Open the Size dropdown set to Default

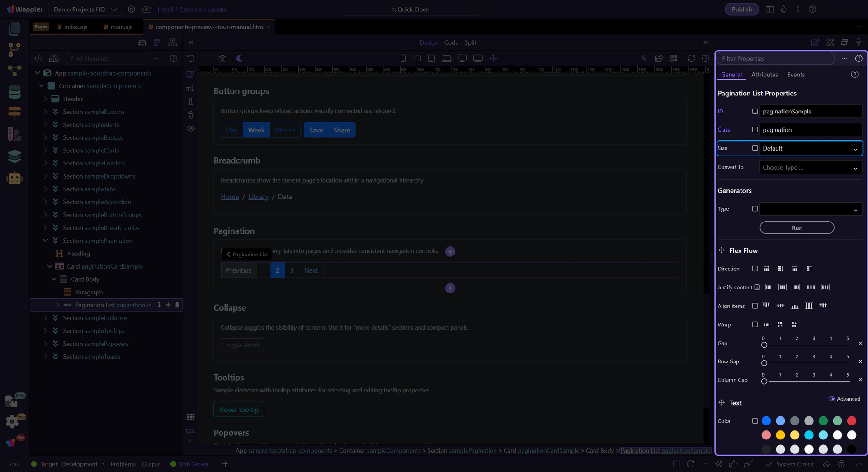pos(810,148)
